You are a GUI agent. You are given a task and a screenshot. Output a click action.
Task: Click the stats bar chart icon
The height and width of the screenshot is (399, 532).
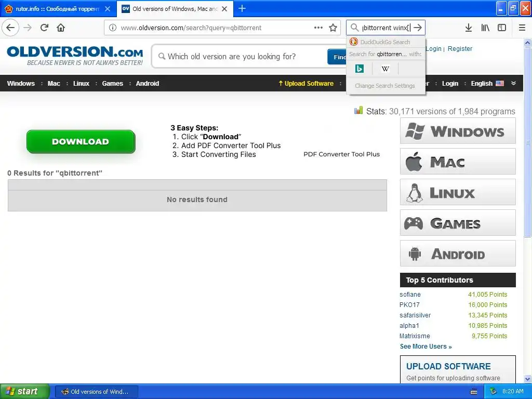point(358,110)
